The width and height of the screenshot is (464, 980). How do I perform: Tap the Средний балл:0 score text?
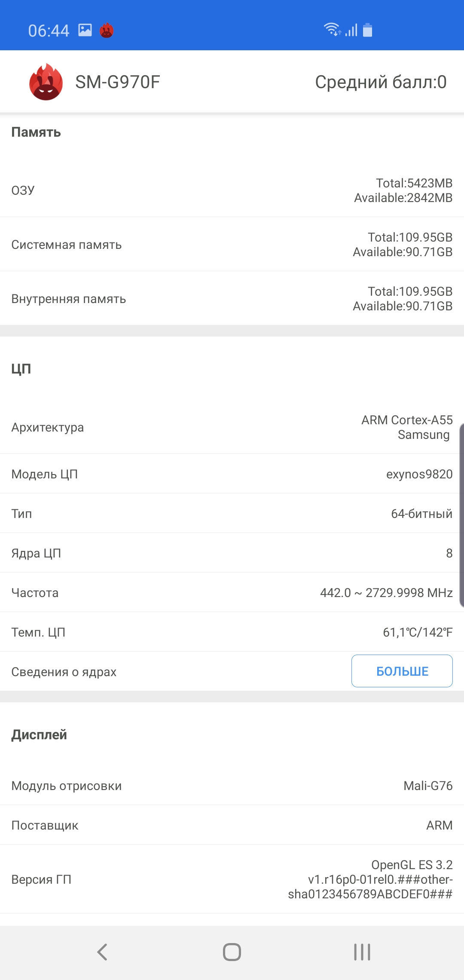pyautogui.click(x=381, y=82)
